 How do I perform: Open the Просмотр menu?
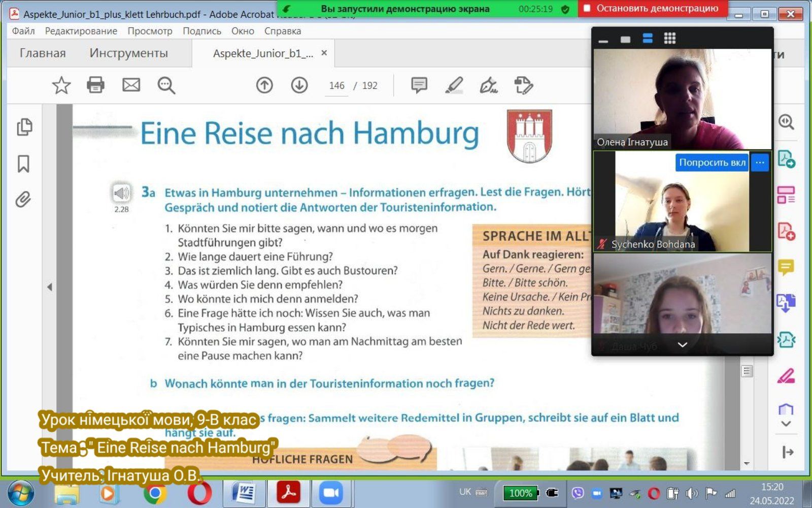pos(150,31)
